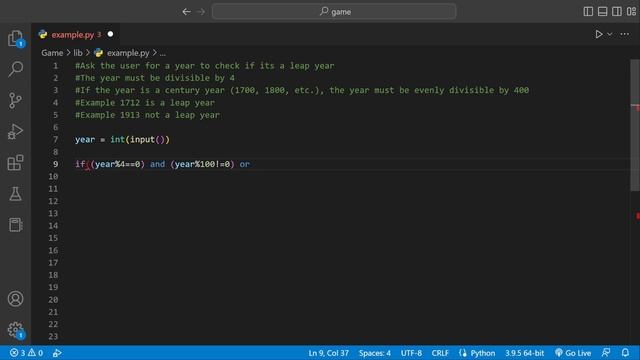The height and width of the screenshot is (360, 640).
Task: Open Customize Layout icon
Action: pyautogui.click(x=631, y=11)
